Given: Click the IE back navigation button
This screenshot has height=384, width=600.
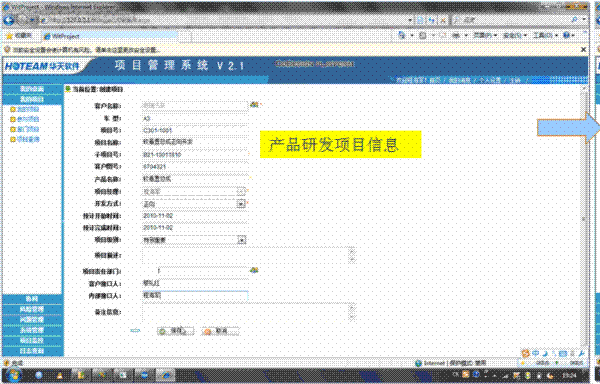Looking at the screenshot, I should (x=9, y=20).
